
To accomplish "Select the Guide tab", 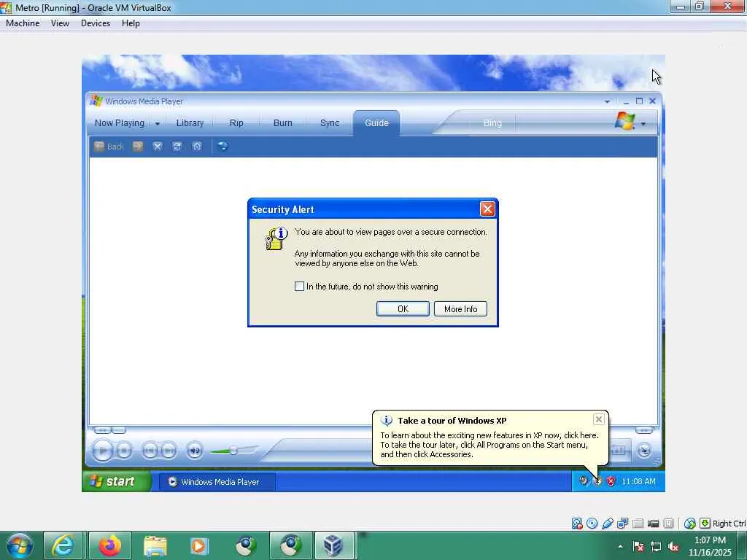I will (x=376, y=122).
